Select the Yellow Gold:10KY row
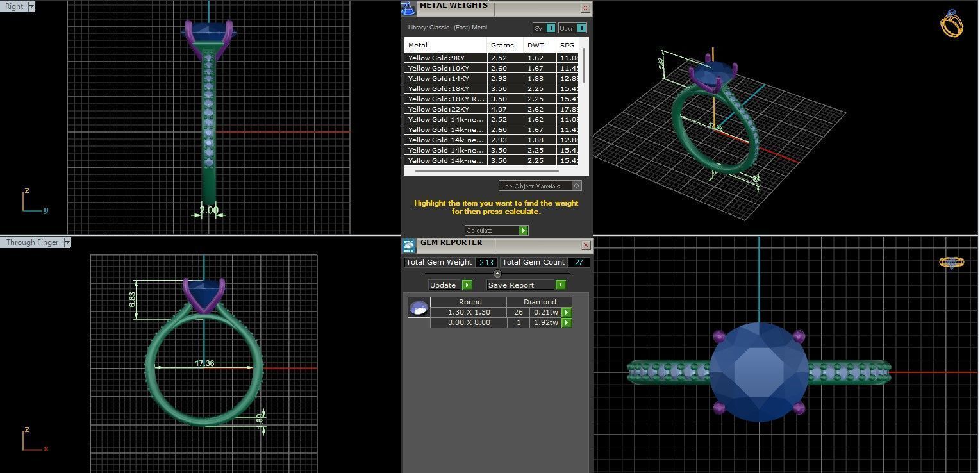 click(x=492, y=69)
